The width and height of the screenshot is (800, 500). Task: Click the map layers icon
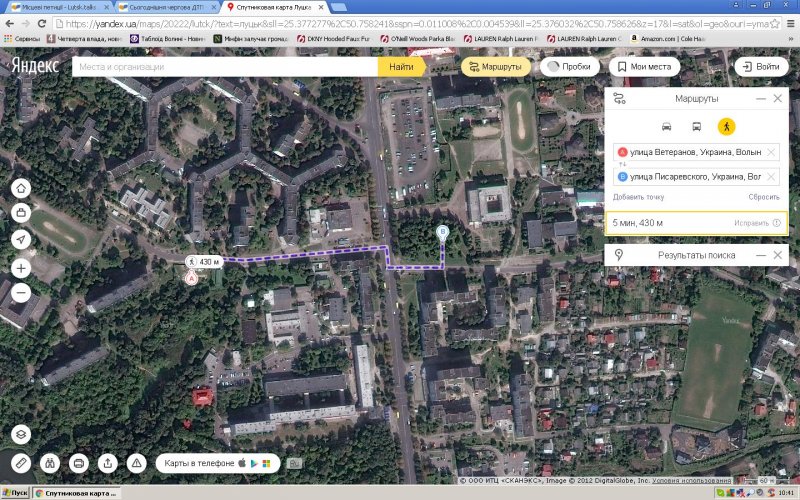tap(21, 434)
